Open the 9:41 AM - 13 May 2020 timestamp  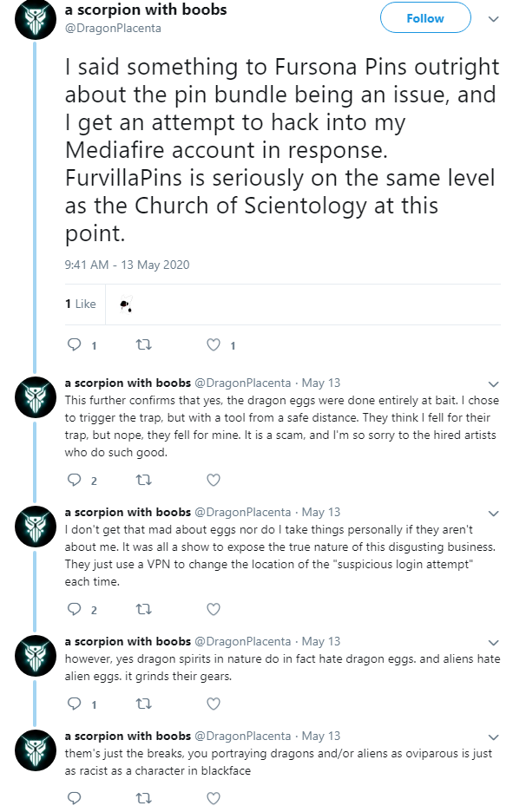[127, 265]
